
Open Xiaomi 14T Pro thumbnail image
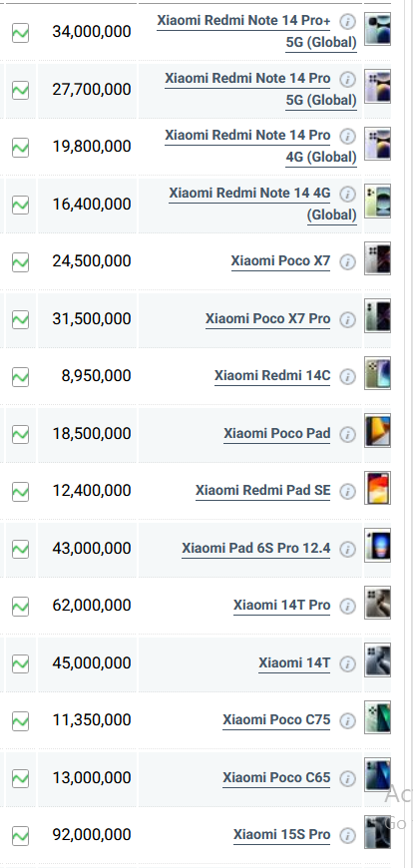tap(377, 603)
